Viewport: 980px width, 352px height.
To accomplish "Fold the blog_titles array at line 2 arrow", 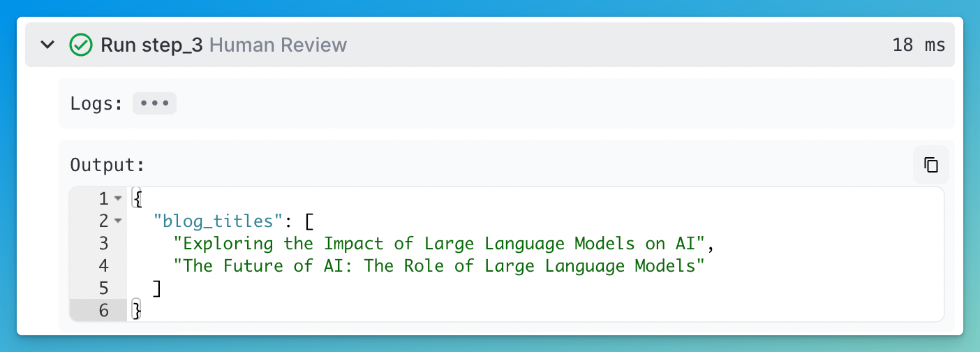I will [118, 221].
